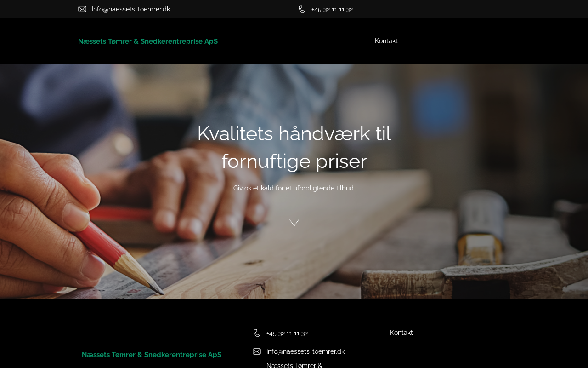Click the white 'Næssets Tømrer &' address line in the footer
588x368 pixels.
tap(294, 365)
